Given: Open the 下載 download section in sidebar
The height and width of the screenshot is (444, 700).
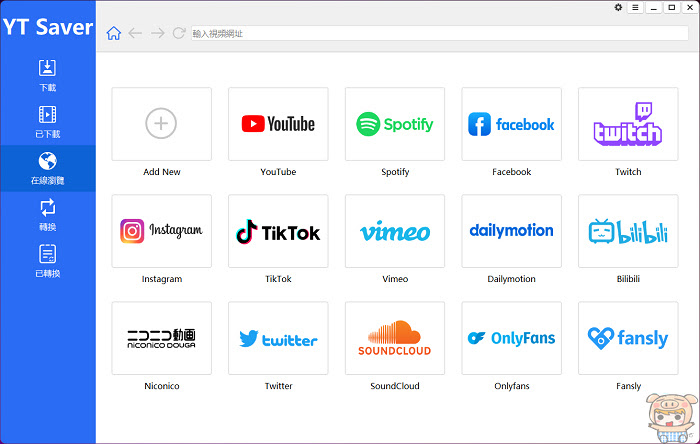Looking at the screenshot, I should point(47,75).
